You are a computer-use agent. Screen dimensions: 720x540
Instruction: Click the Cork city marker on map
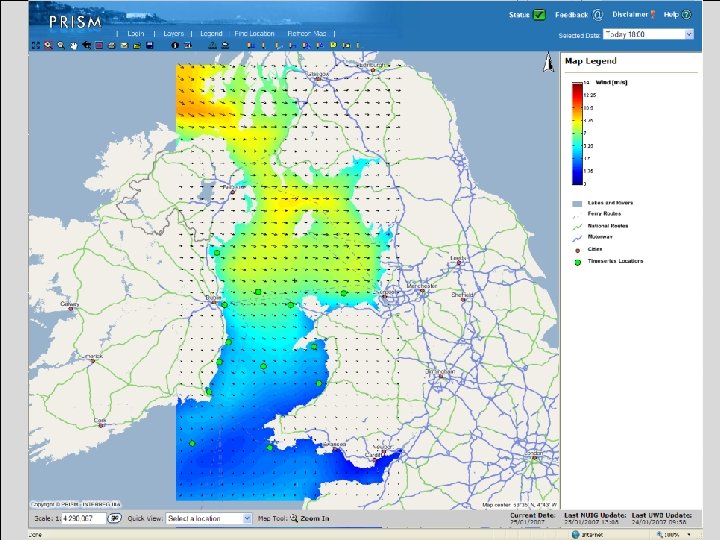(x=101, y=426)
